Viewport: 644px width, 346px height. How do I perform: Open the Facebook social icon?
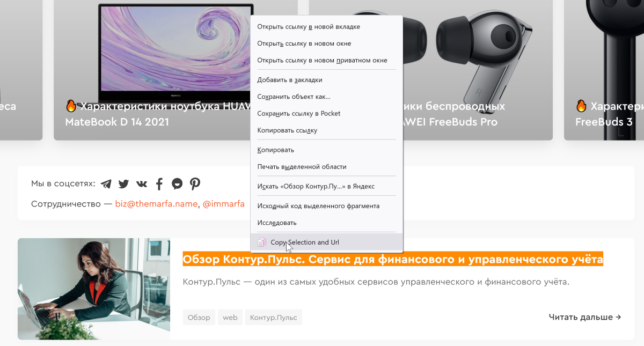click(x=159, y=184)
